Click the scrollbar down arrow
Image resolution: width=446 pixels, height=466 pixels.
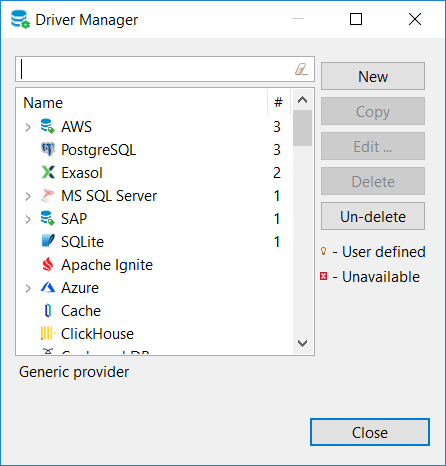coord(302,343)
